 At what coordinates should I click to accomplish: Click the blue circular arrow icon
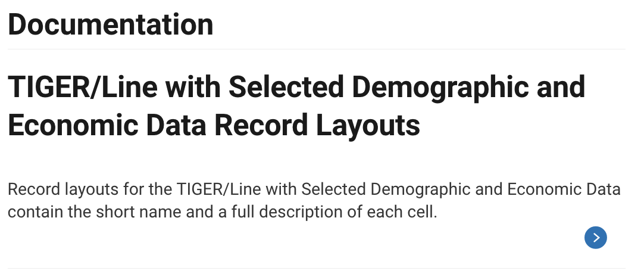[x=595, y=238]
